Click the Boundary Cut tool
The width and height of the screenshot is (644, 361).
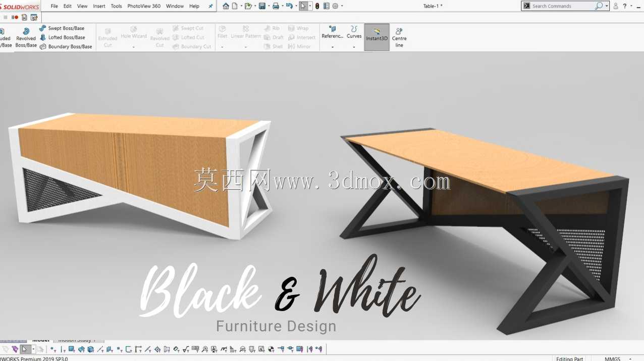192,46
